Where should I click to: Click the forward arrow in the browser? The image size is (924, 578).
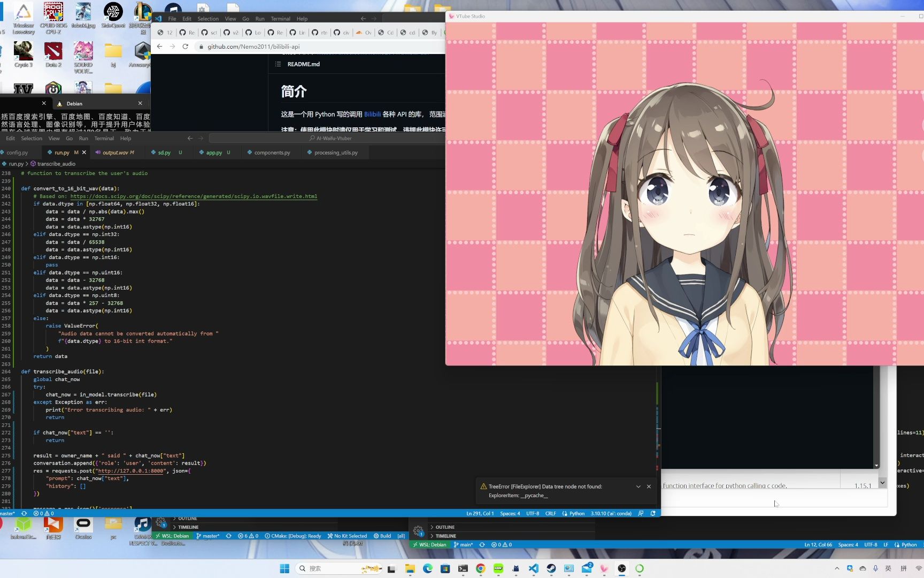(x=172, y=47)
